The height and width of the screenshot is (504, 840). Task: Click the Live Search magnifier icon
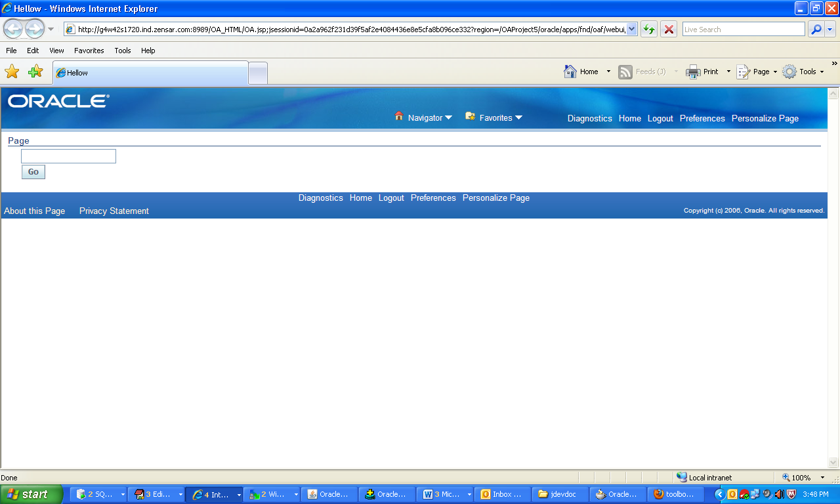click(816, 29)
